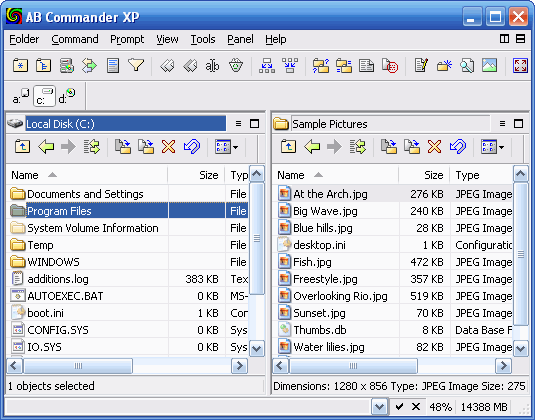Screen dimensions: 535x420
Task: Click the Name column header in left panel
Action: tap(87, 175)
